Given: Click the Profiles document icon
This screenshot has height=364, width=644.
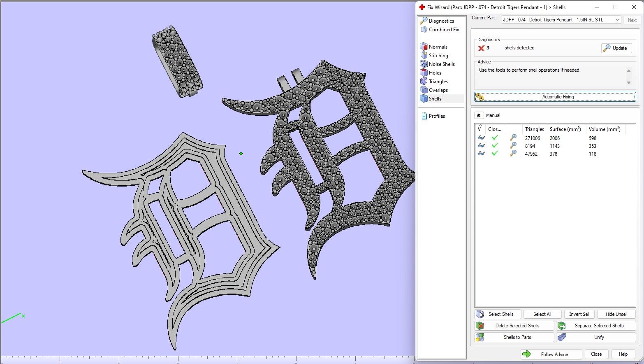Looking at the screenshot, I should point(424,116).
